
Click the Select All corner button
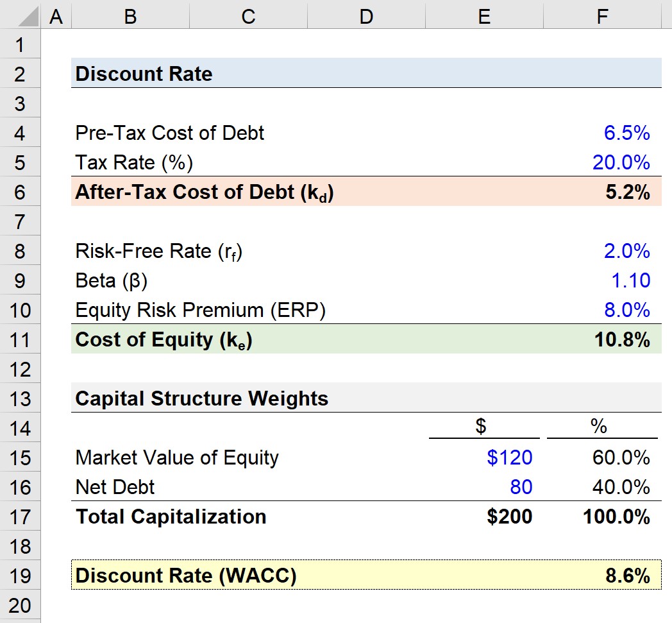20,16
